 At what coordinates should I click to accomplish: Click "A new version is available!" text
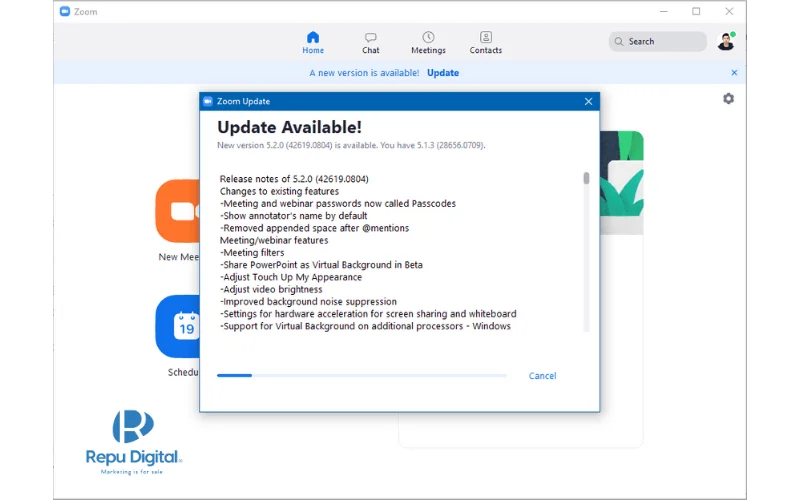pos(364,73)
